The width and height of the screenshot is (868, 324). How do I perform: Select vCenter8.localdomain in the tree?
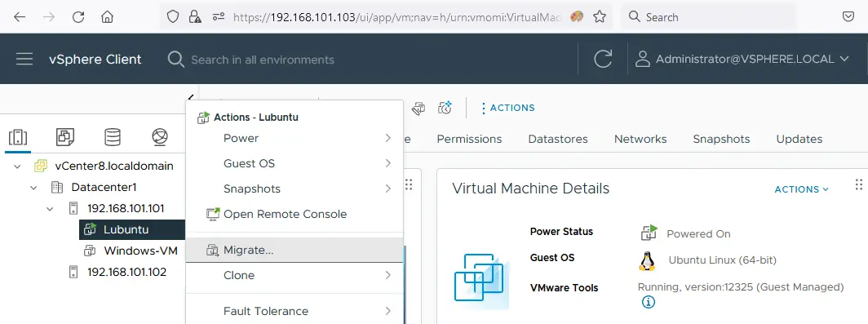pos(114,166)
